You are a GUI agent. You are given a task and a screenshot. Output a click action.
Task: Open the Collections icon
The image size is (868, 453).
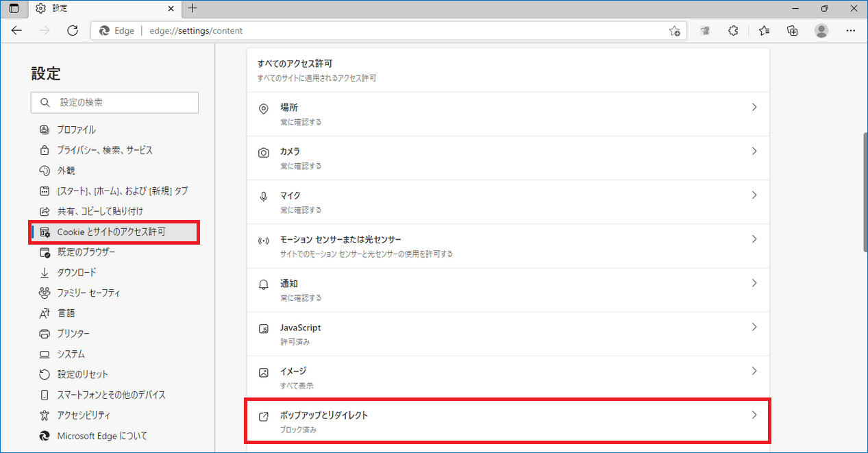793,31
